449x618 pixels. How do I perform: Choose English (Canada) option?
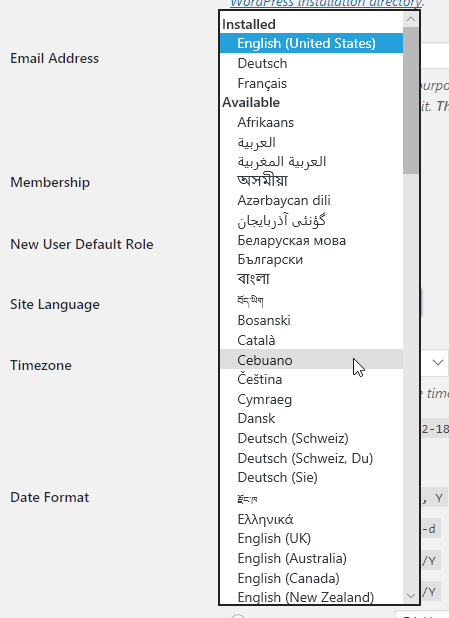311,579
